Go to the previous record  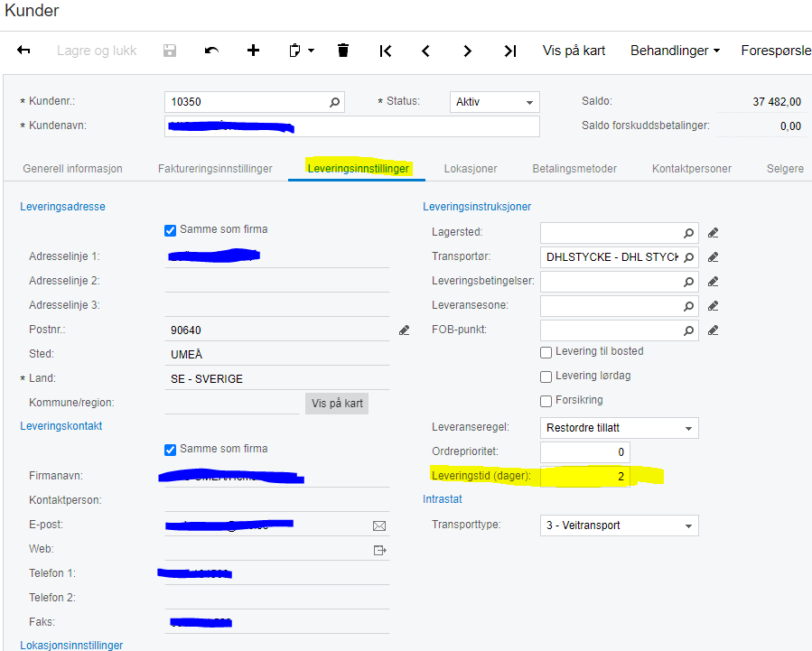click(x=425, y=51)
